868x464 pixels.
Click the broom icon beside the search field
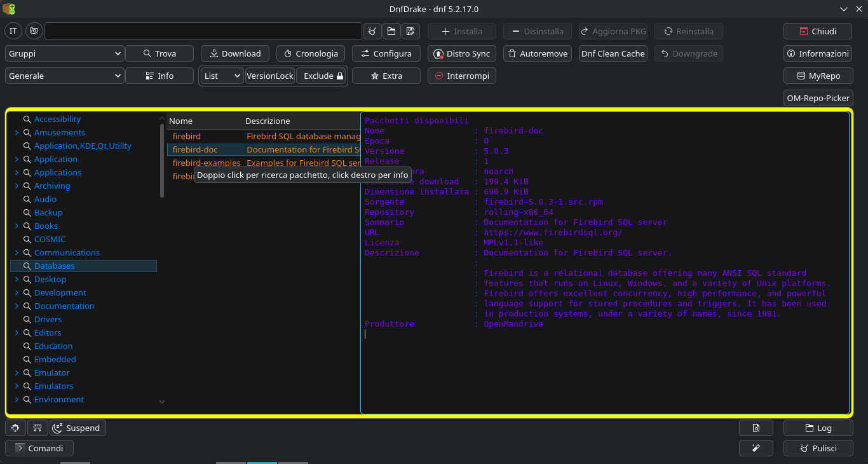(x=372, y=31)
